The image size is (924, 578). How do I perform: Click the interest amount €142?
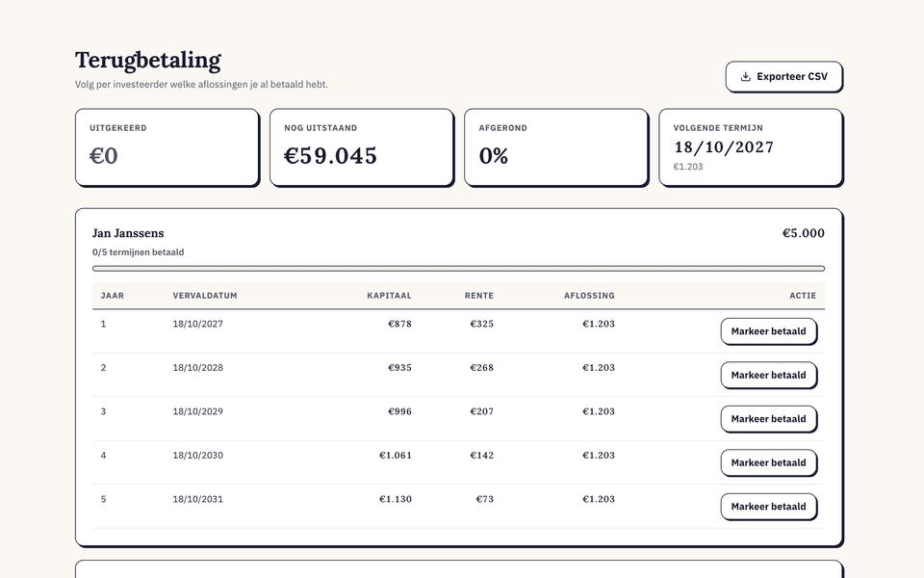point(482,456)
